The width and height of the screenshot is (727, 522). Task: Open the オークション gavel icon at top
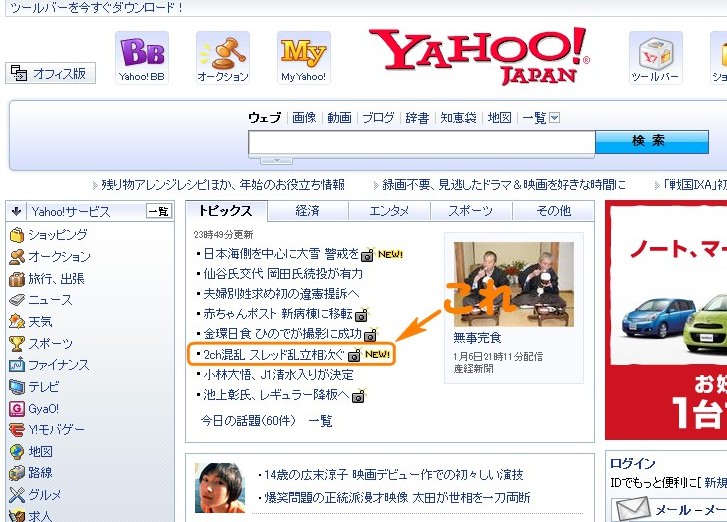click(x=223, y=58)
